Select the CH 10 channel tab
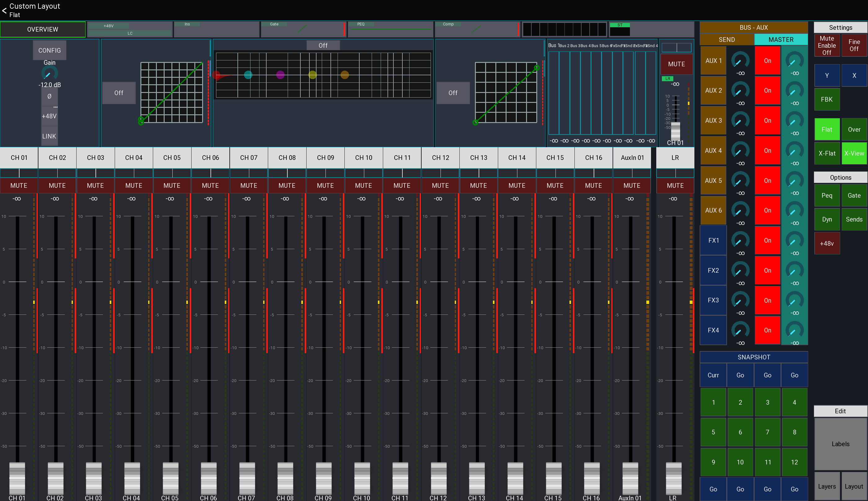The width and height of the screenshot is (868, 501). pos(363,158)
